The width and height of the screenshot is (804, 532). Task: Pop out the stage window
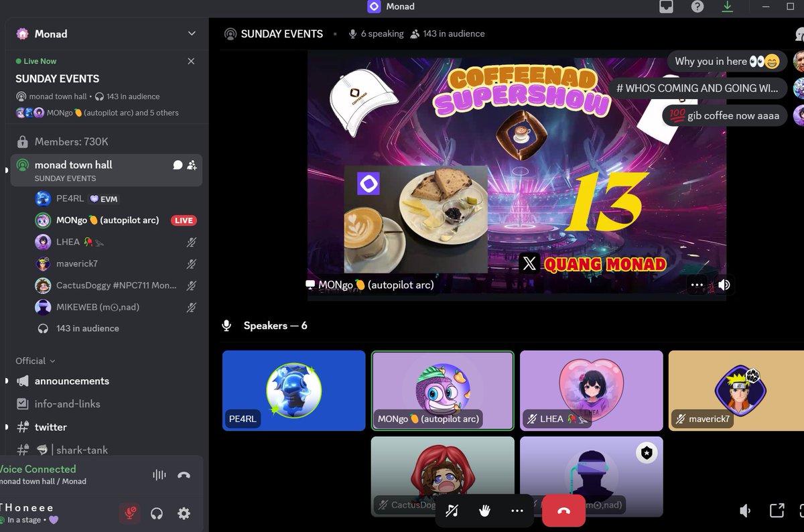(x=777, y=511)
